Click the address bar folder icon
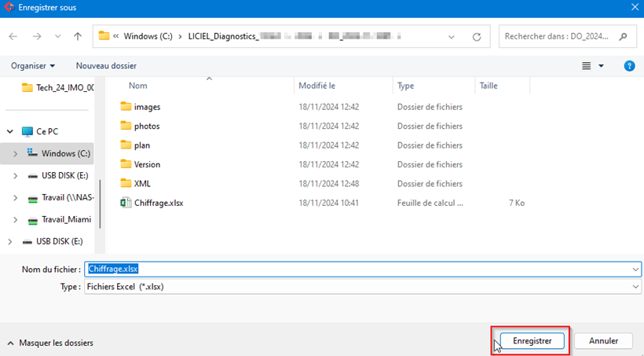Image resolution: width=644 pixels, height=356 pixels. pos(104,36)
